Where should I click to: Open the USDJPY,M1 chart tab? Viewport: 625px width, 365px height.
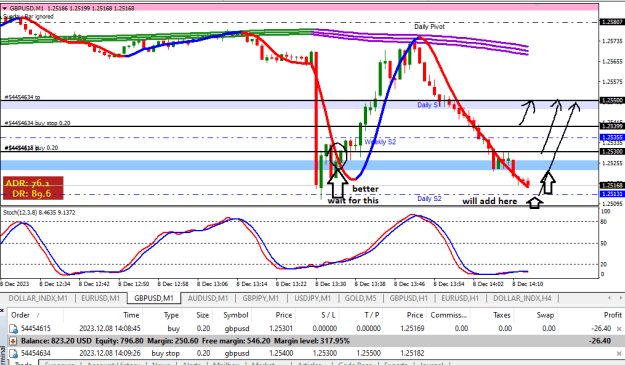click(312, 298)
